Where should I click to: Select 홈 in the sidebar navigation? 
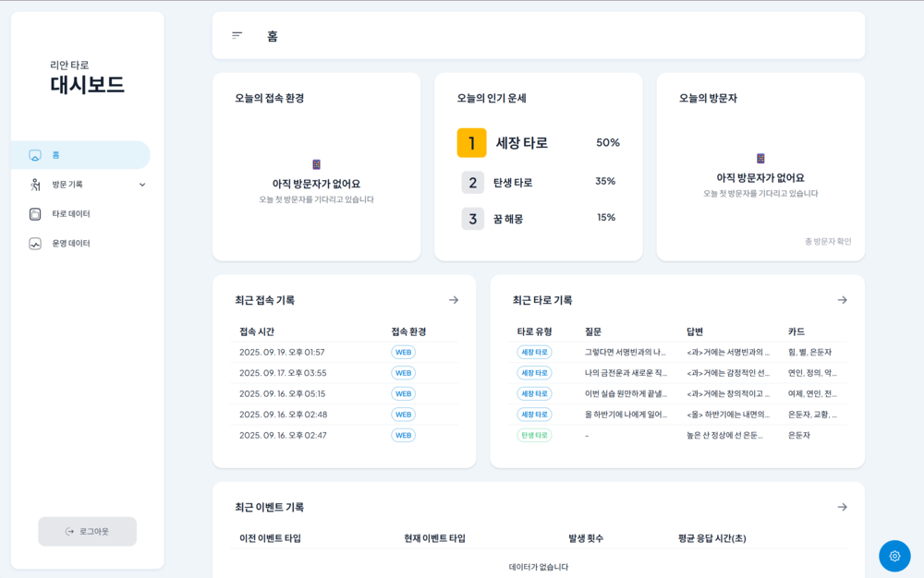[x=57, y=155]
